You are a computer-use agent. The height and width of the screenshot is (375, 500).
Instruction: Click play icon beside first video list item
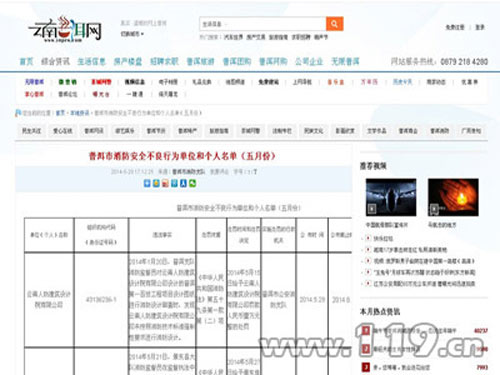coord(368,238)
